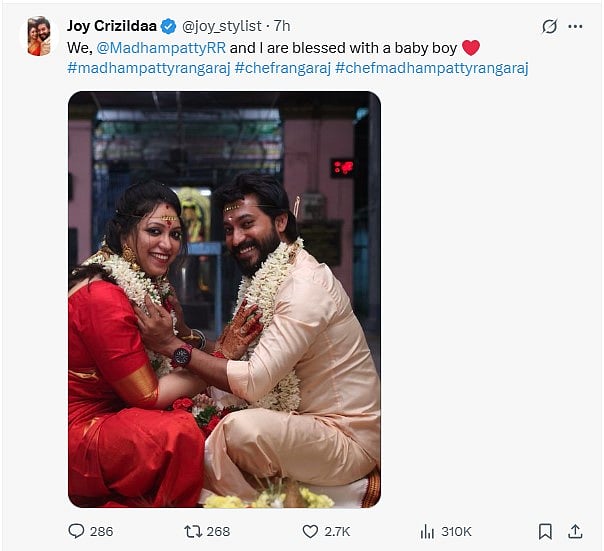Click the 7h timestamp

pyautogui.click(x=282, y=26)
